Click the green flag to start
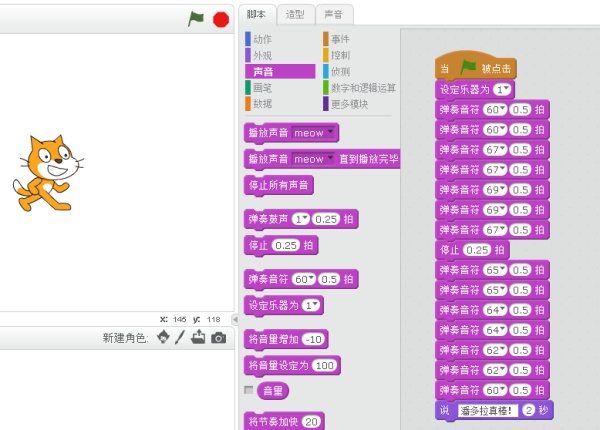The width and height of the screenshot is (600, 430). (196, 19)
